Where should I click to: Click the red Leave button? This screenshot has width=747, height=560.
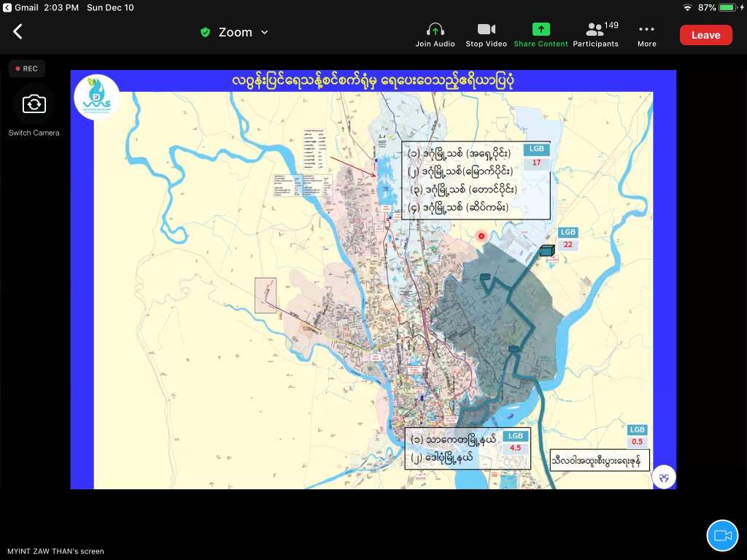coord(705,35)
